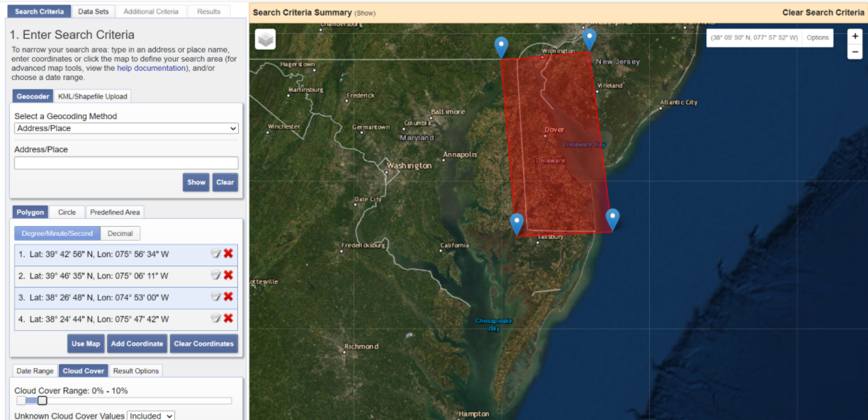Image resolution: width=868 pixels, height=420 pixels.
Task: Open the Options menu beside map coordinates
Action: tap(817, 38)
